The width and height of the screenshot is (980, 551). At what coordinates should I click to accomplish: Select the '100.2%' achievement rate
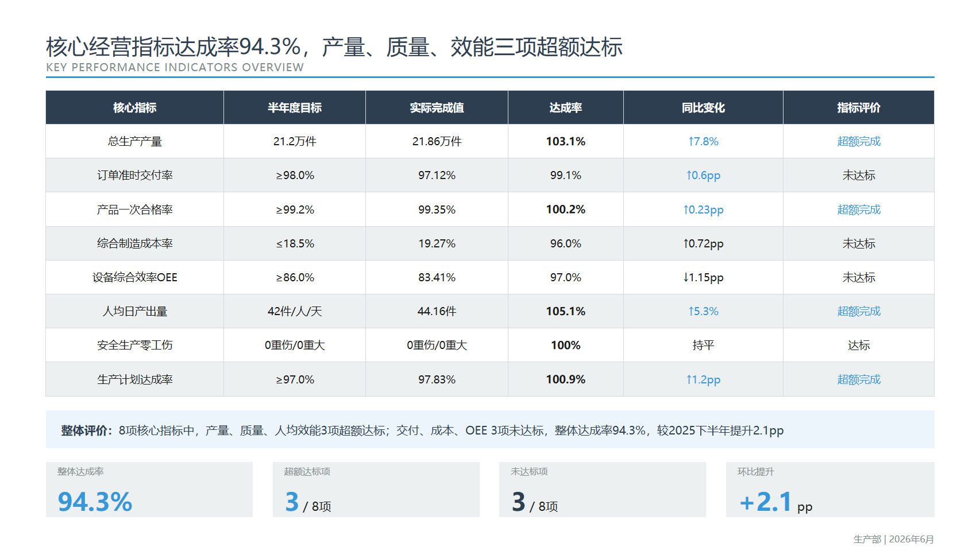coord(566,209)
